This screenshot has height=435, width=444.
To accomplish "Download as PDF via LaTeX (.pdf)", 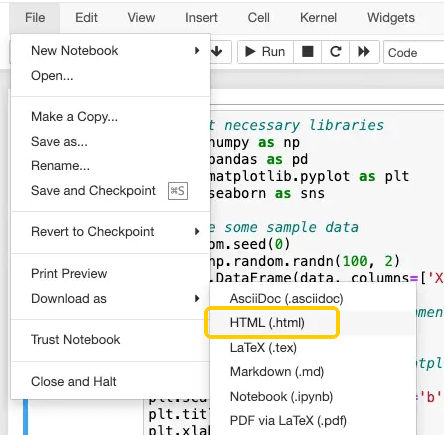I will tap(313, 421).
